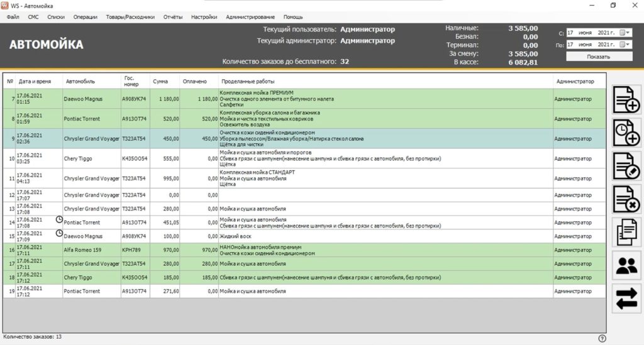Open the СМС menu
The width and height of the screenshot is (644, 345).
click(33, 17)
